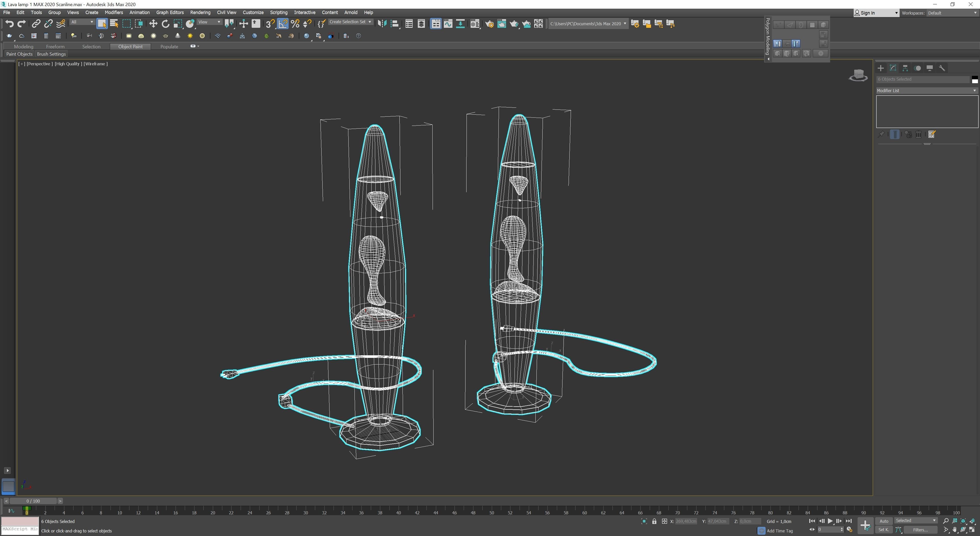Toggle Spinner Snap
The width and height of the screenshot is (980, 536).
pyautogui.click(x=307, y=24)
